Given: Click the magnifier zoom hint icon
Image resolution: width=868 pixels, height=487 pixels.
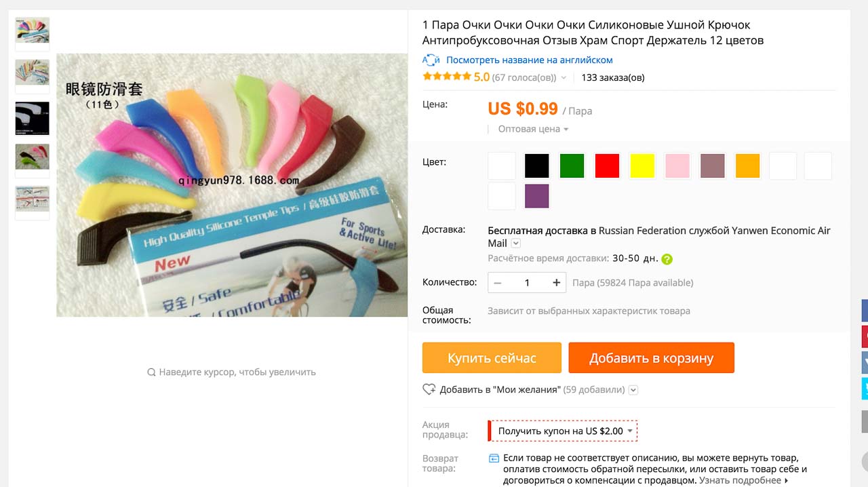Looking at the screenshot, I should pos(151,372).
